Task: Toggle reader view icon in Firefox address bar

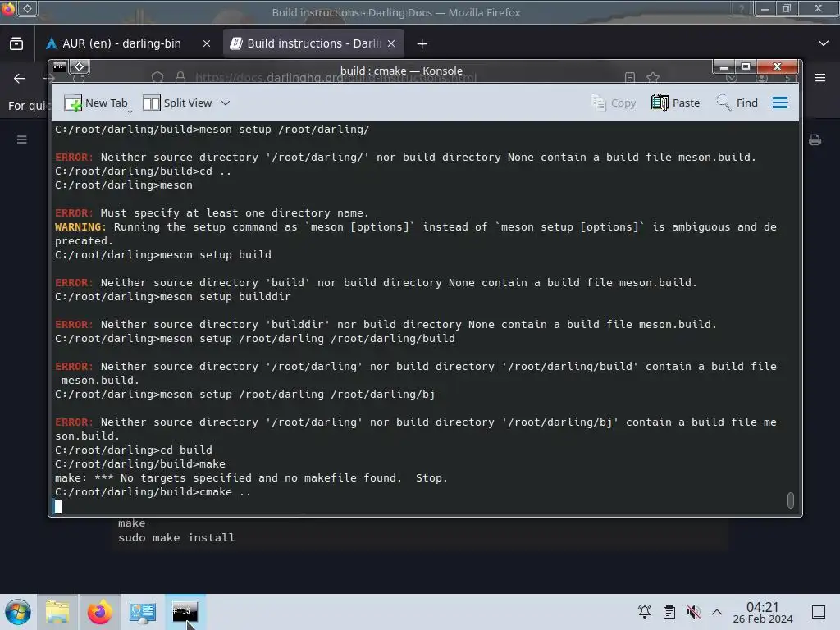Action: click(x=630, y=78)
